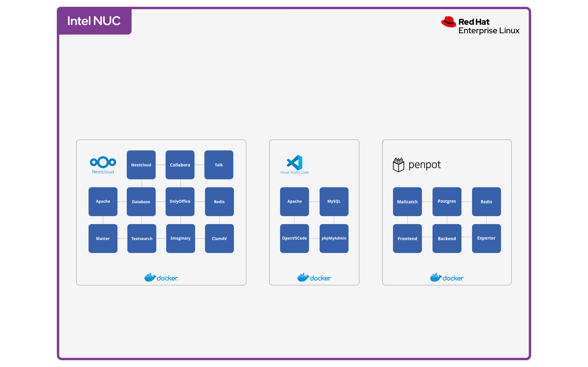Select the Intel NUC title label
Screen dimensions: 588x367
(x=94, y=21)
